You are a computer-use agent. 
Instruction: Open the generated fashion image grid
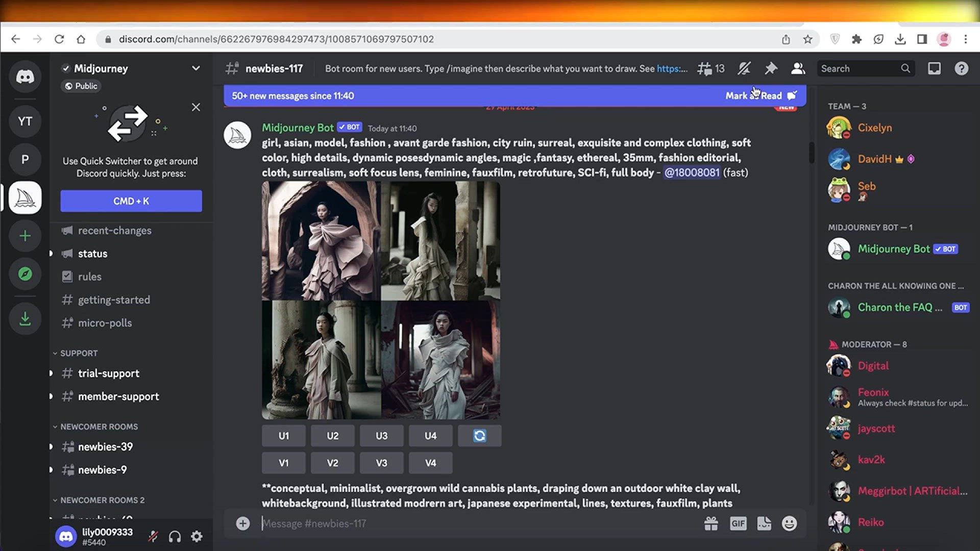[381, 300]
